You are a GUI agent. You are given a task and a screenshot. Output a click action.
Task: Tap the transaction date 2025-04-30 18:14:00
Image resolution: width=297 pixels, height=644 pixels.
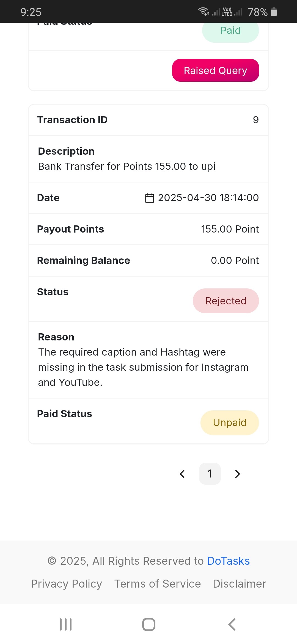(208, 198)
